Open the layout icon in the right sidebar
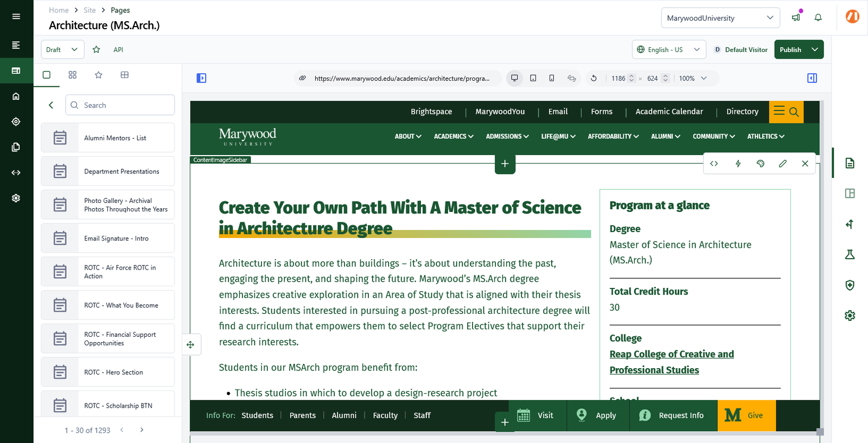 coord(850,194)
